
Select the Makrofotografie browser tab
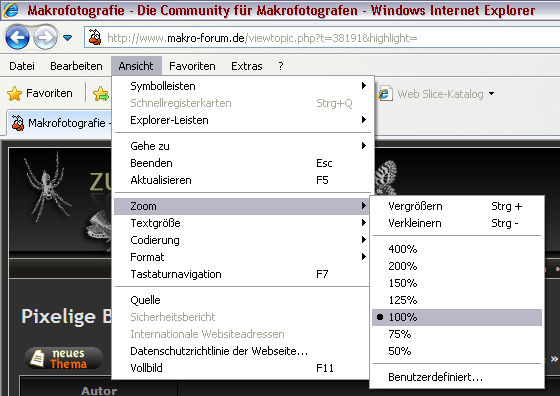[x=60, y=123]
